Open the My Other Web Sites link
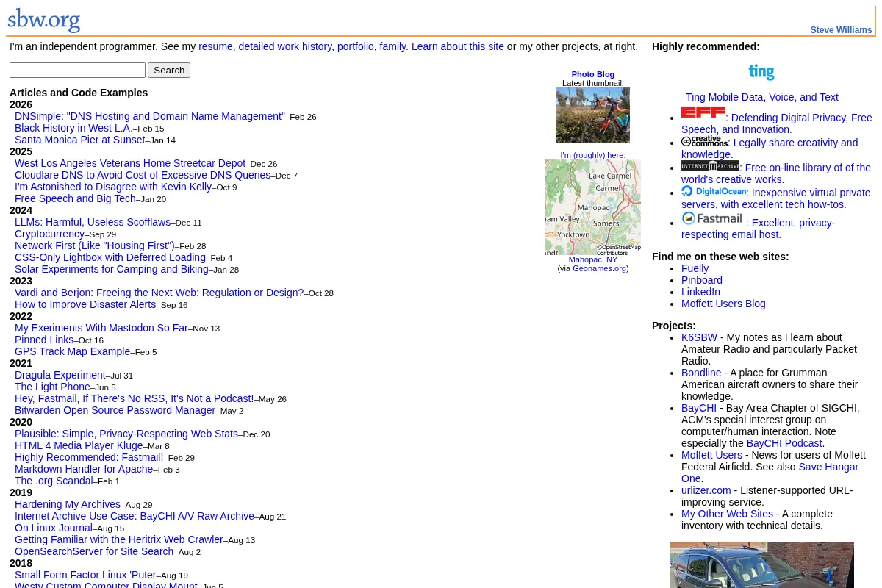 (727, 514)
